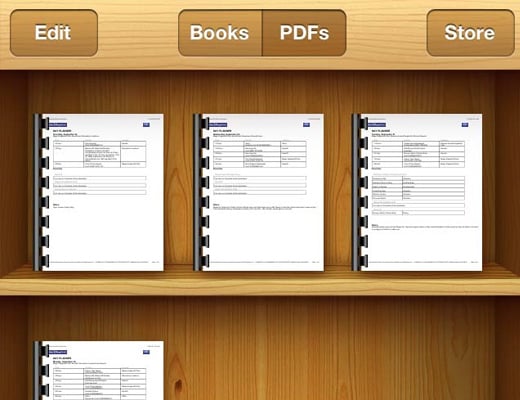This screenshot has width=520, height=400.
Task: Open the rightmost PDF on the top shelf
Action: [417, 192]
